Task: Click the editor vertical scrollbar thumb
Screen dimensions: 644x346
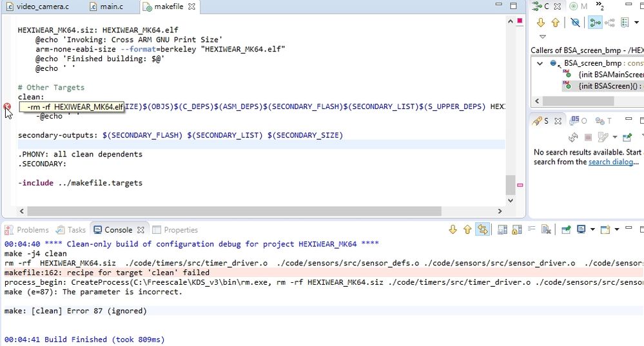Action: [511, 185]
